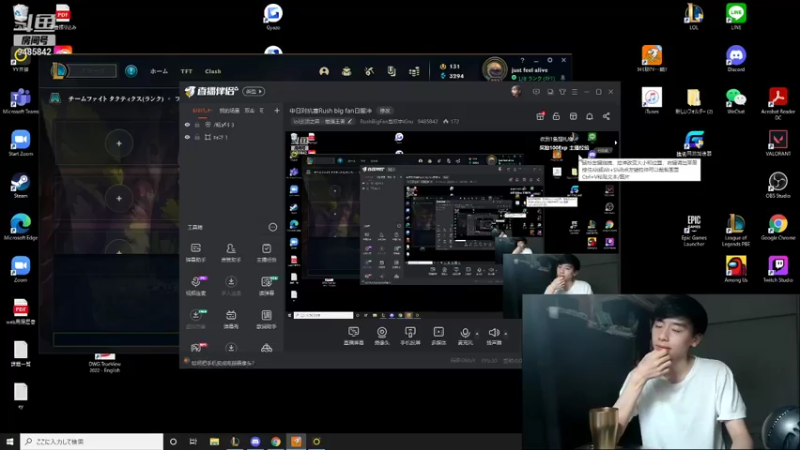Open League client store coins icon
800x450 pixels.
(x=414, y=71)
